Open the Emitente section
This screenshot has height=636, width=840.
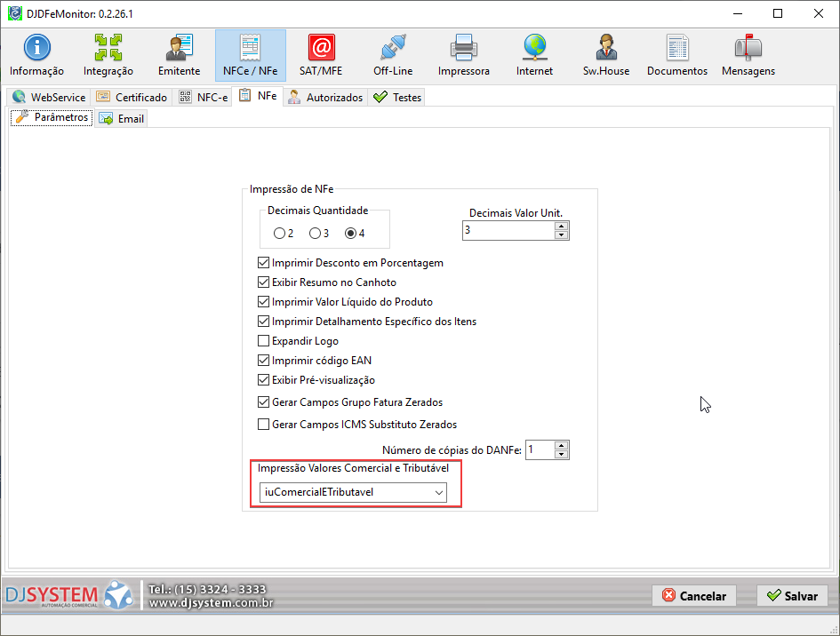pyautogui.click(x=179, y=55)
